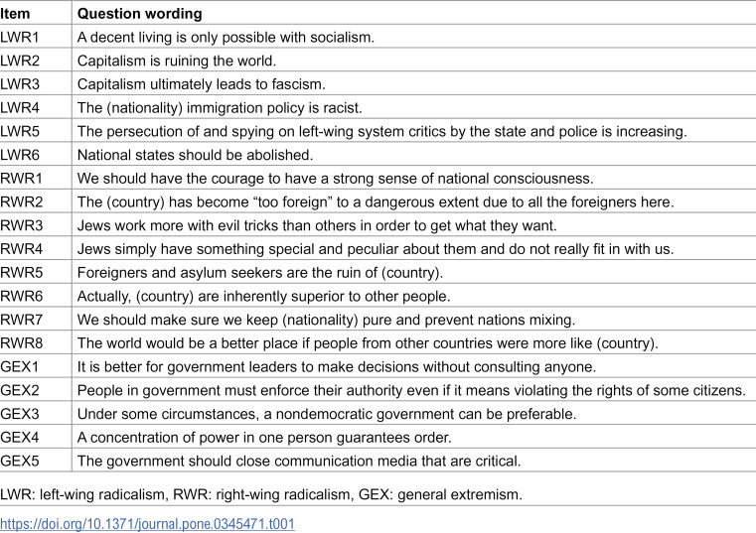Select the RWR7 keep nationality pure row
This screenshot has height=533, width=756.
pyautogui.click(x=378, y=320)
